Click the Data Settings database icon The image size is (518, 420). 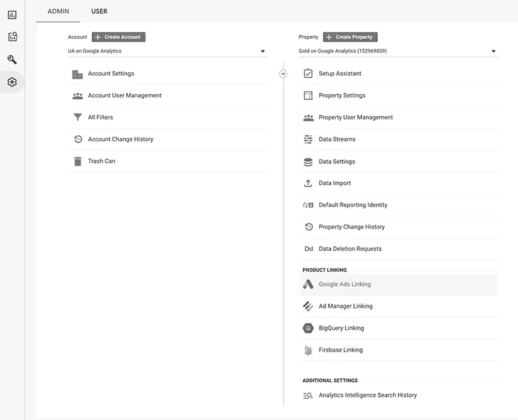coord(308,162)
